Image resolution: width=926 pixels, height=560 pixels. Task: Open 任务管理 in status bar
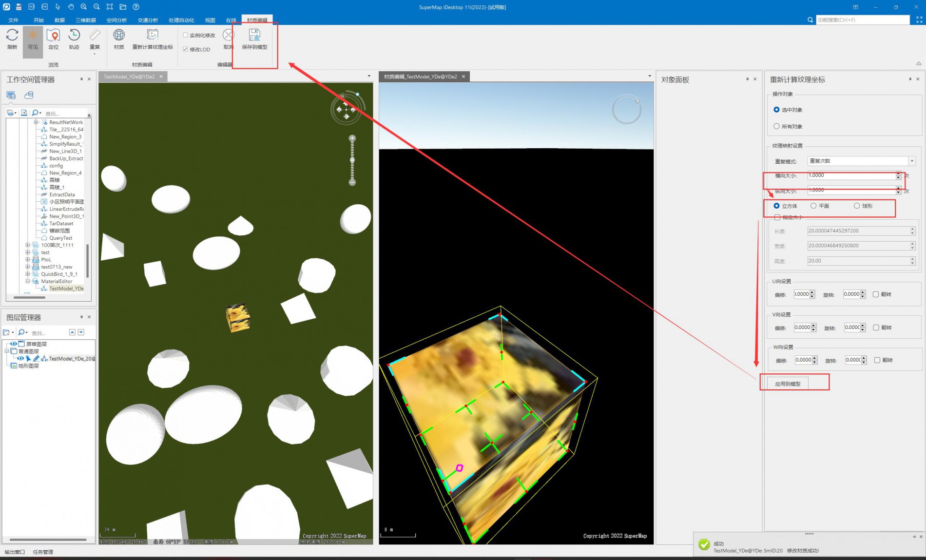[43, 552]
